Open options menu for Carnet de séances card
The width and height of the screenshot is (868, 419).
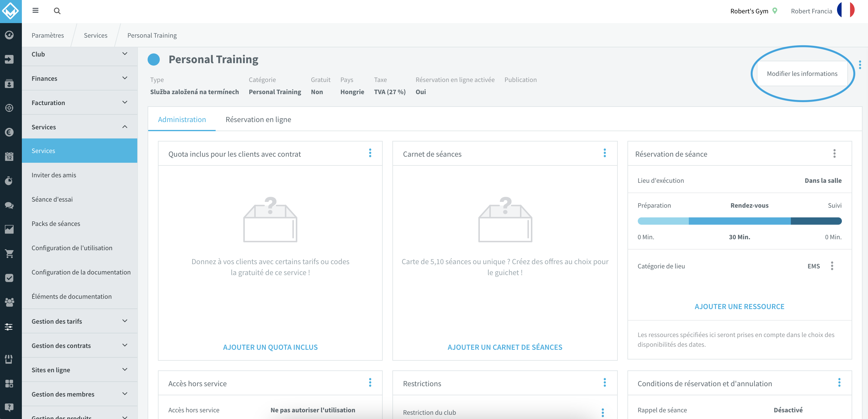[605, 153]
